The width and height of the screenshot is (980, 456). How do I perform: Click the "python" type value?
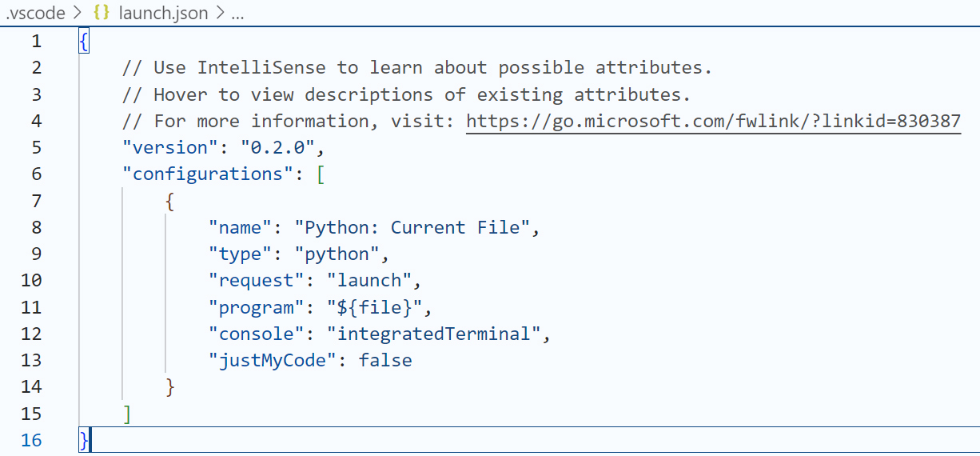[x=337, y=254]
